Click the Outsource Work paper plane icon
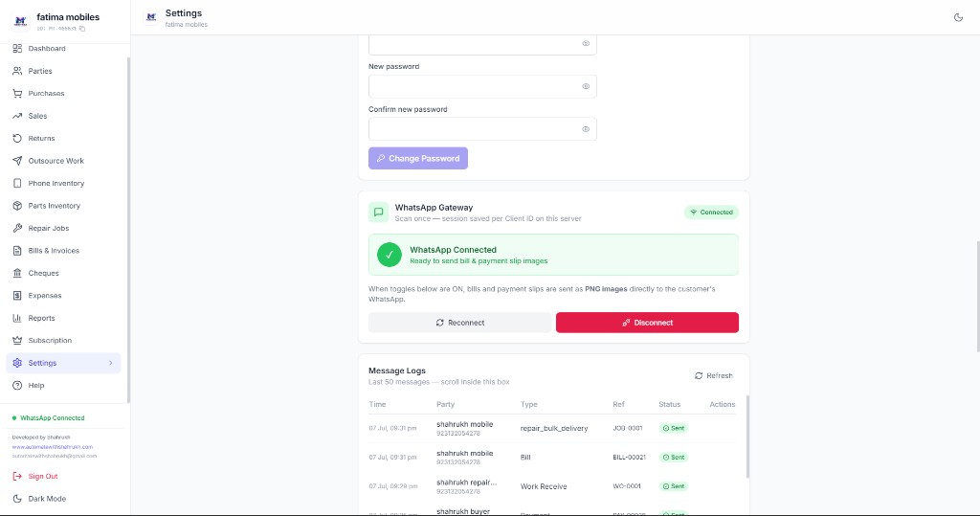 (x=17, y=161)
